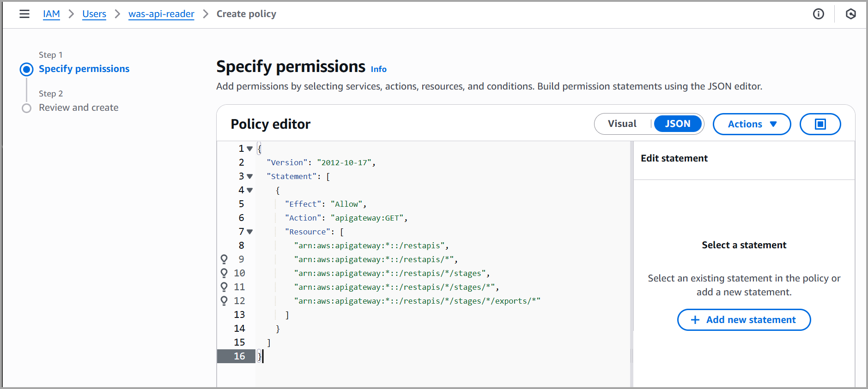Click the hexagon shield icon top right
The width and height of the screenshot is (868, 389).
[x=850, y=14]
